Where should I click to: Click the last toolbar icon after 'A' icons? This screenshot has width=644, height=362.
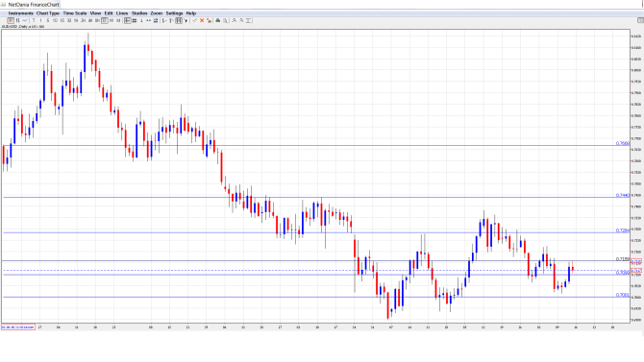[248, 20]
